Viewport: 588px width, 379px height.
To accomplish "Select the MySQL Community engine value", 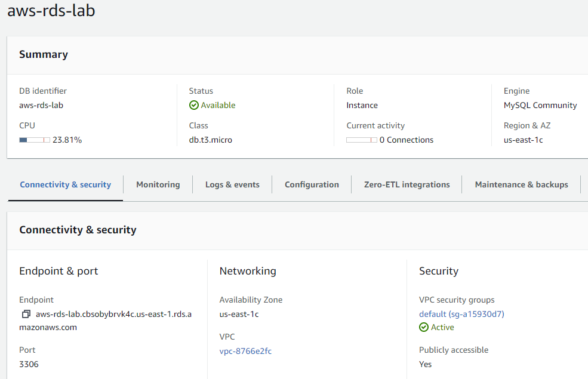I will pyautogui.click(x=540, y=105).
